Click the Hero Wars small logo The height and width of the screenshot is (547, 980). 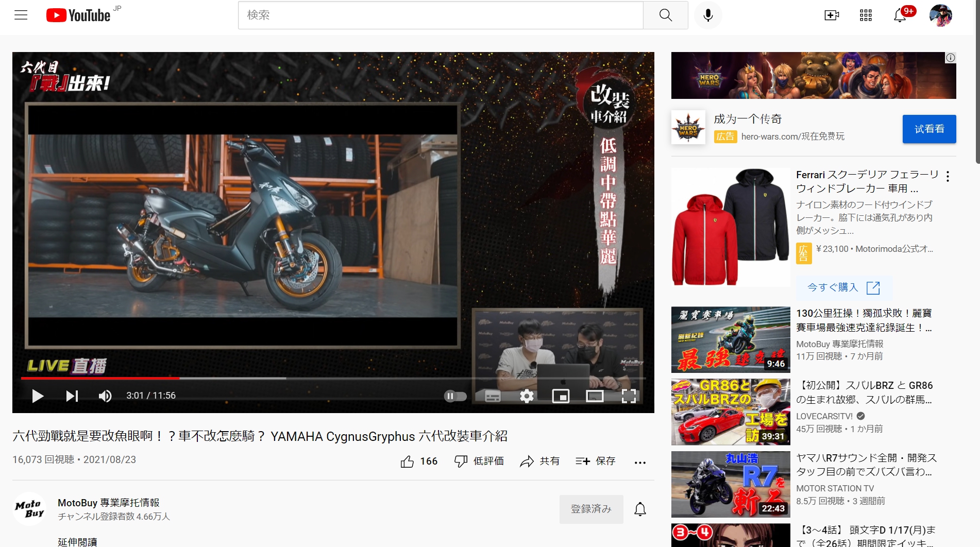tap(688, 127)
